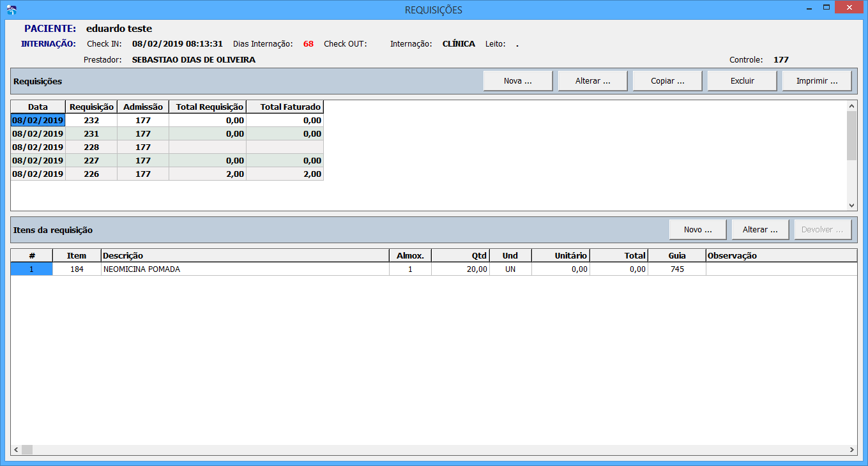Click the Total Requisição column header
The height and width of the screenshot is (466, 868).
(x=208, y=107)
